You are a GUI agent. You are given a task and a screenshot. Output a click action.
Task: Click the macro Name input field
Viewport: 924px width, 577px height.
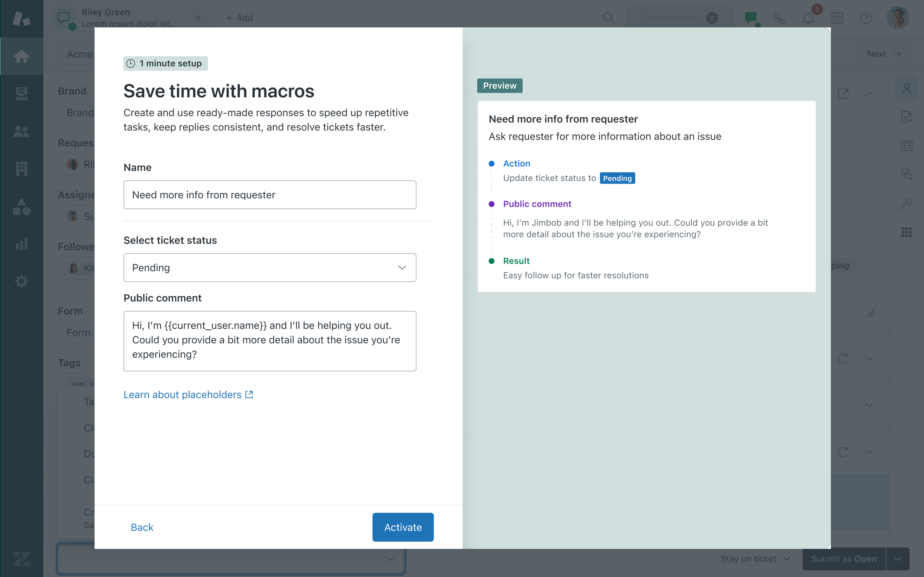click(270, 195)
